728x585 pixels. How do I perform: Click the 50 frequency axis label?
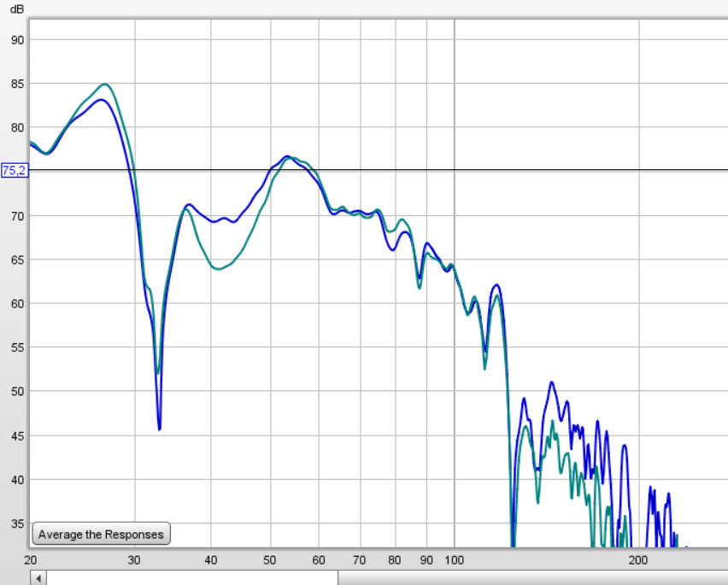point(270,560)
